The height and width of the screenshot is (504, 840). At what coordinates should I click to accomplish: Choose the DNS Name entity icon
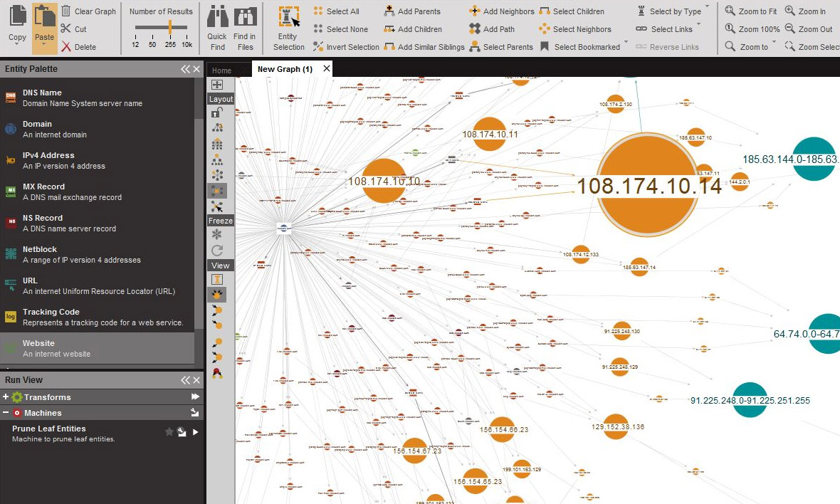11,97
